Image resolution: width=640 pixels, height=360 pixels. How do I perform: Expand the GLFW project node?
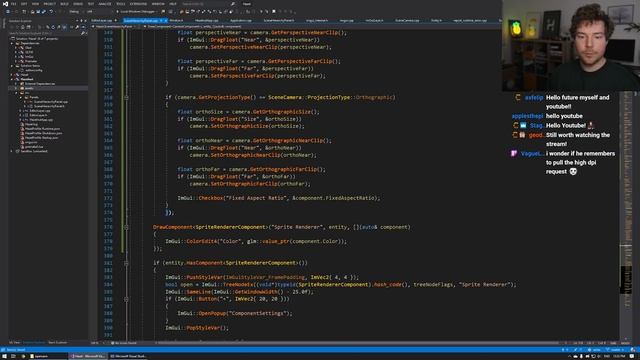[16, 52]
